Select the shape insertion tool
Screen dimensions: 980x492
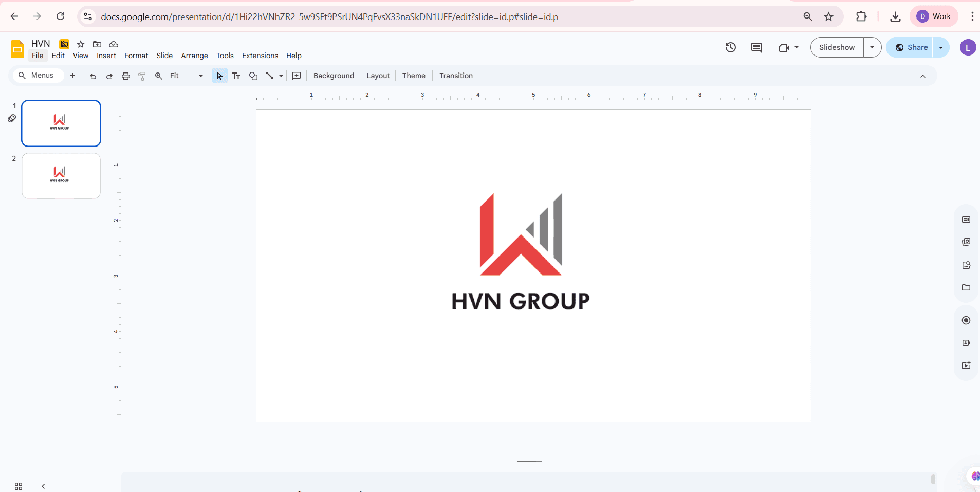click(x=253, y=76)
